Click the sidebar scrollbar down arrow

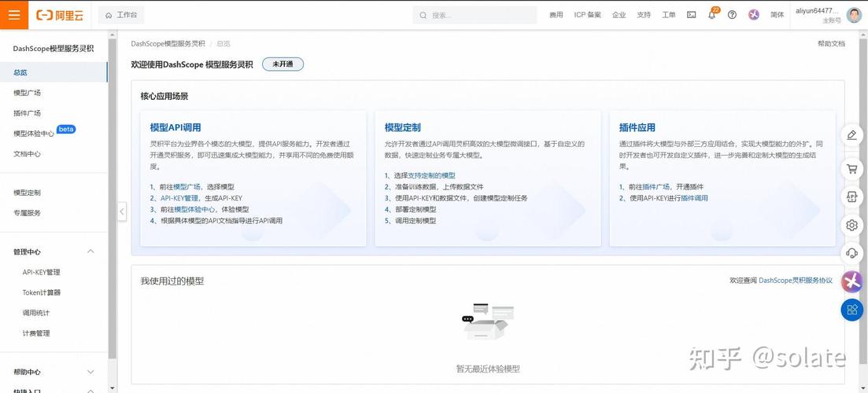[x=113, y=388]
